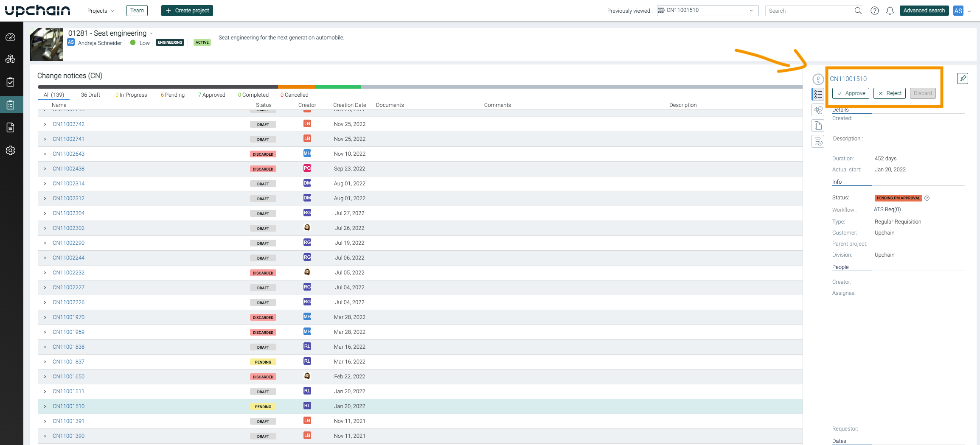Image resolution: width=980 pixels, height=445 pixels.
Task: Click the magnifier icon in the search box
Action: click(858, 11)
